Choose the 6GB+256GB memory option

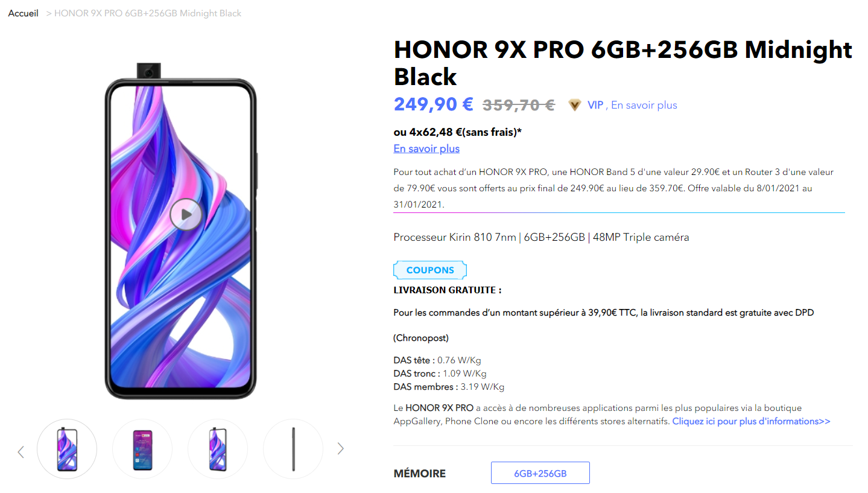[x=540, y=473]
